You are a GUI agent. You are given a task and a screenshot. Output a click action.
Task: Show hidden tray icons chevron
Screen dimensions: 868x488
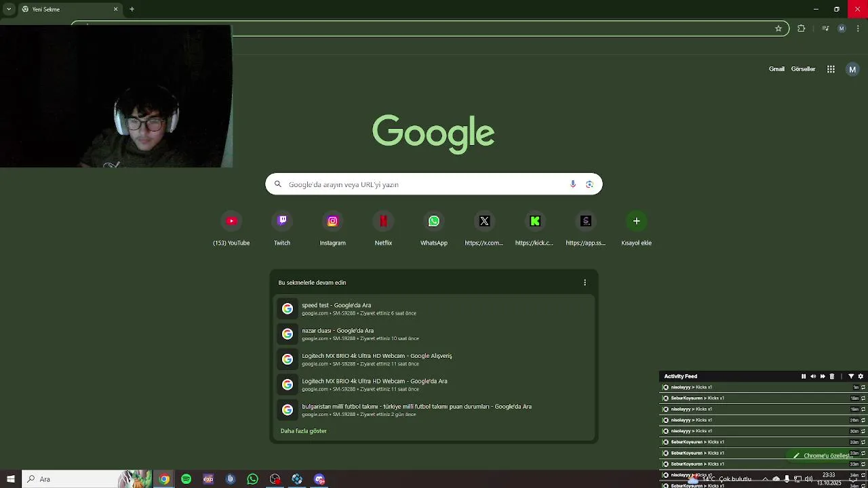click(765, 479)
